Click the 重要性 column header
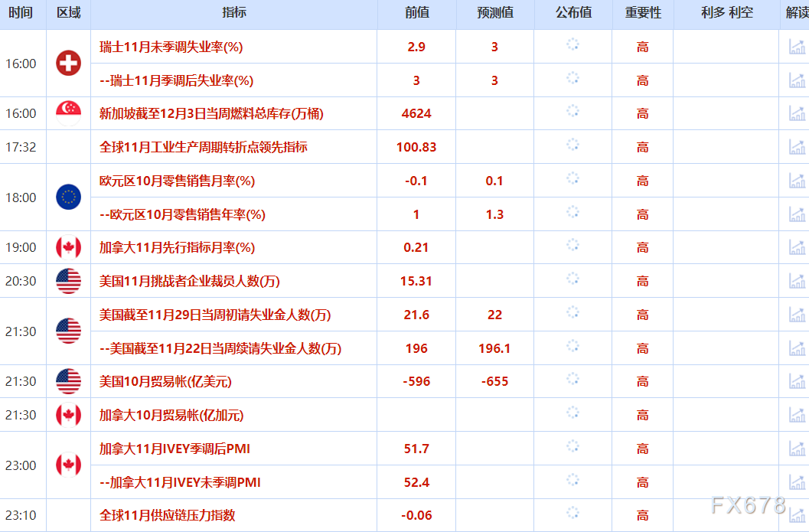This screenshot has height=532, width=809. click(x=641, y=12)
